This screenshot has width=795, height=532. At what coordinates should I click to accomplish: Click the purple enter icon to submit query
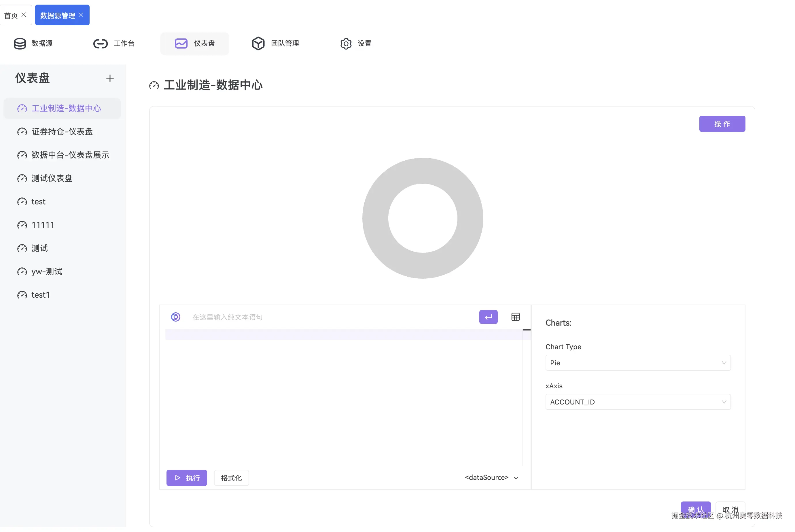pyautogui.click(x=489, y=317)
